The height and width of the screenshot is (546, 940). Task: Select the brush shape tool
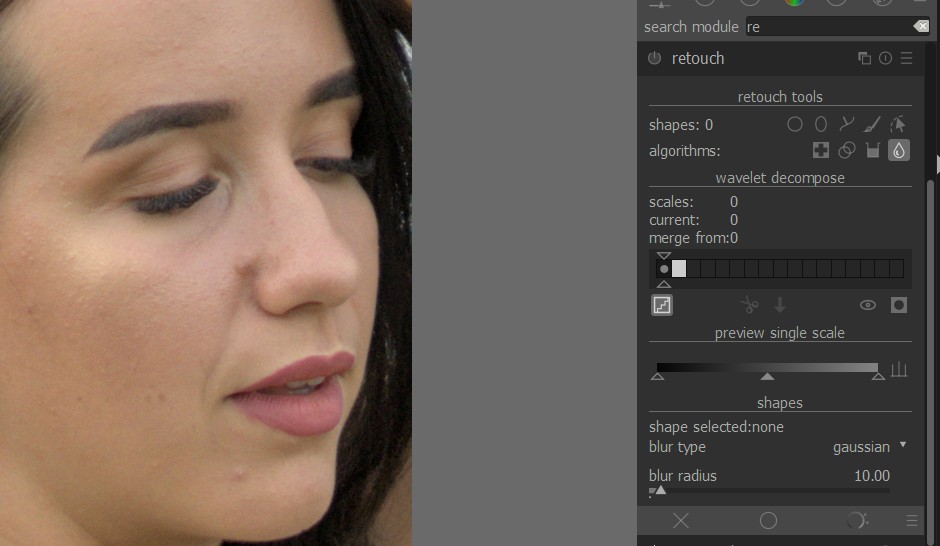872,124
